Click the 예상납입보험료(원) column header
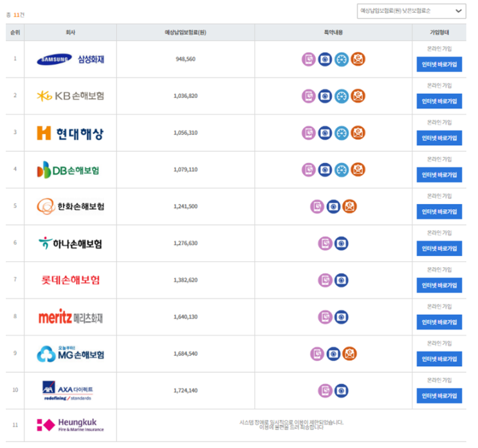Image resolution: width=478 pixels, height=448 pixels. [185, 32]
